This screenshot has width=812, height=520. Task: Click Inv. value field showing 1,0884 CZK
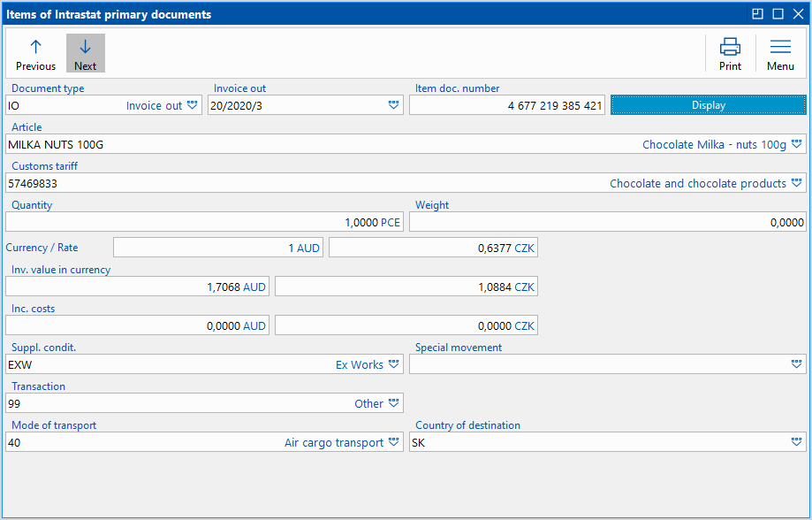(x=406, y=287)
